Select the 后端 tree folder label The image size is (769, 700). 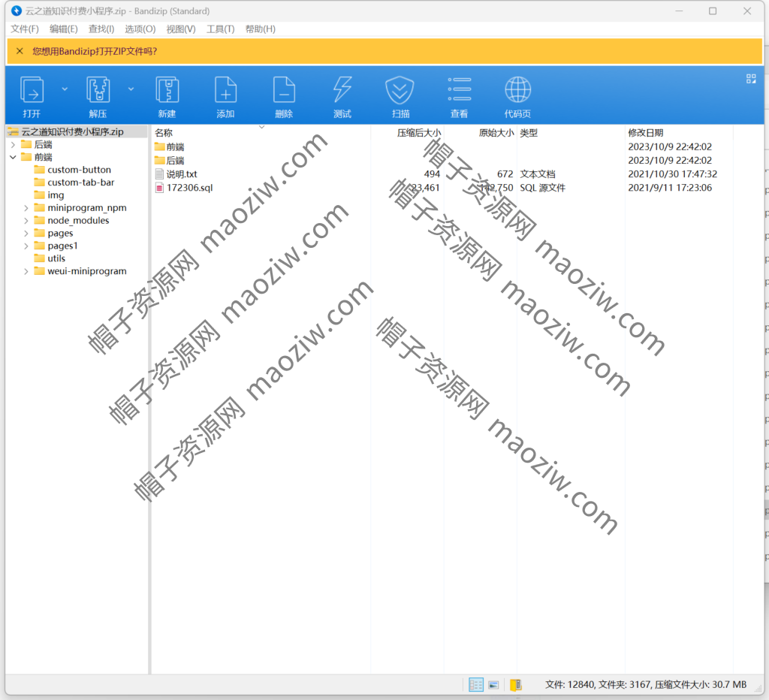pyautogui.click(x=43, y=144)
